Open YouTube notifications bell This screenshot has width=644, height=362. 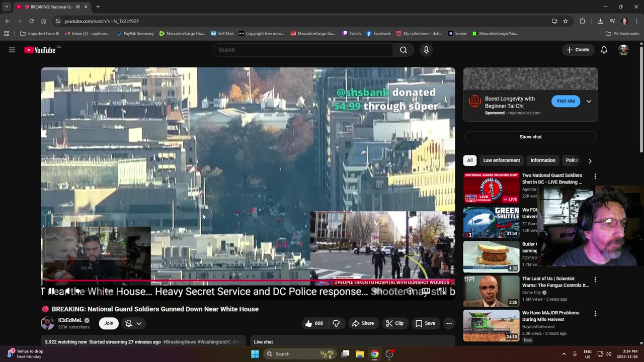point(604,50)
